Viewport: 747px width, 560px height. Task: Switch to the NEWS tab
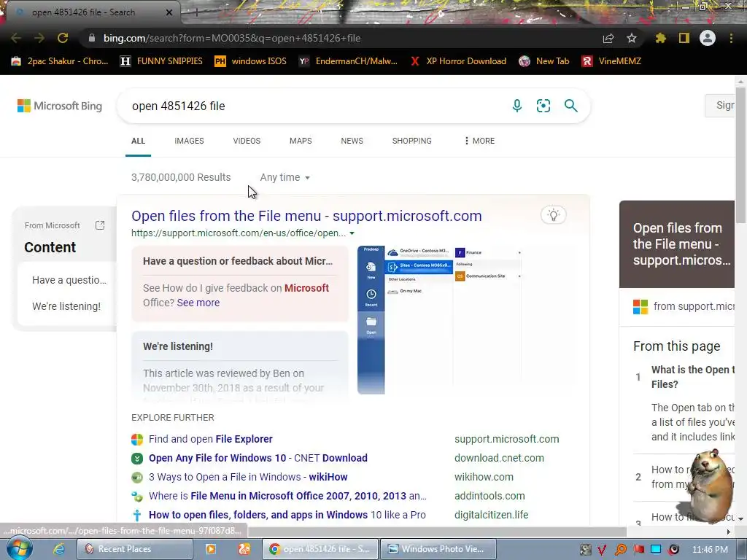pos(352,141)
